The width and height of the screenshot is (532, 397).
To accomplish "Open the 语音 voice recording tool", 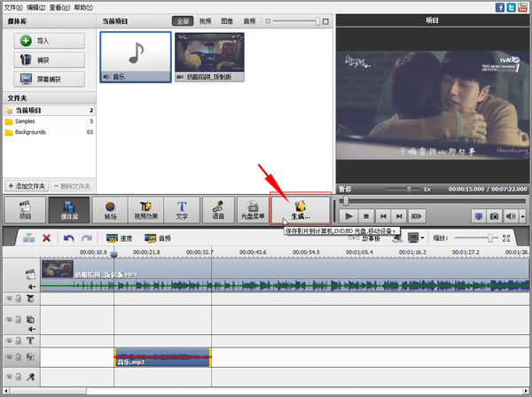I will pyautogui.click(x=218, y=209).
